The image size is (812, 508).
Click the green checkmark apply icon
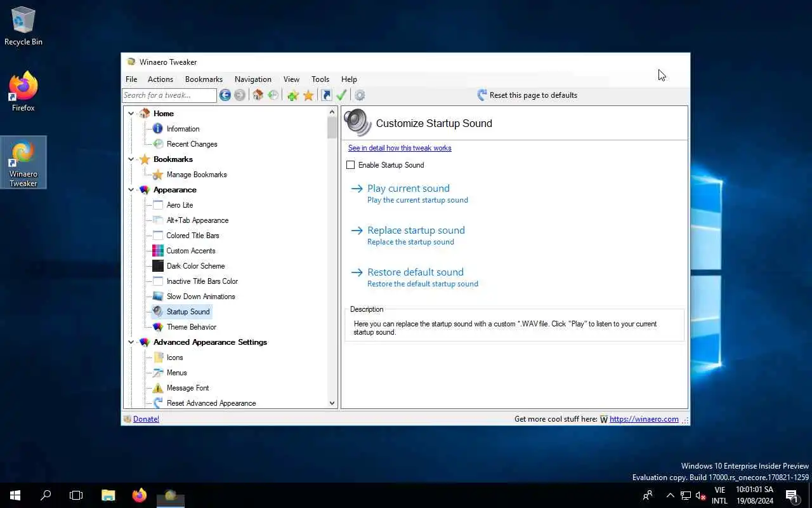point(341,95)
